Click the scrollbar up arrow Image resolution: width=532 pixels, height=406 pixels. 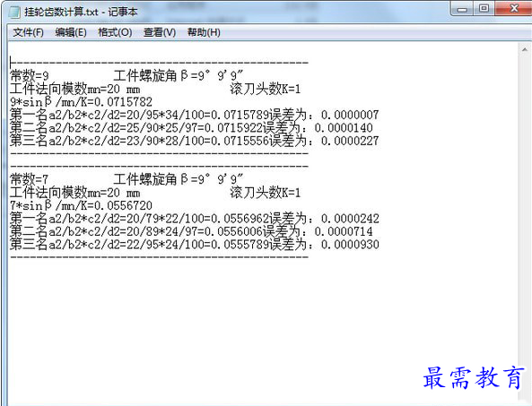(525, 50)
